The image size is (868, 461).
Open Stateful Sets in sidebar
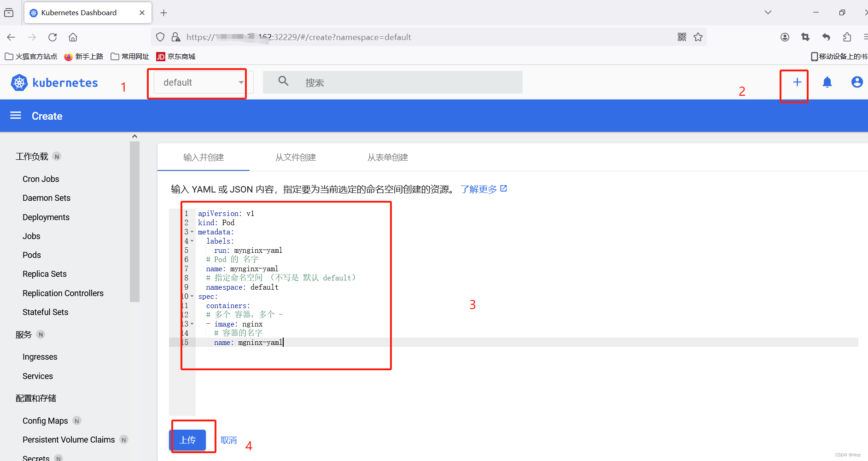pos(46,312)
